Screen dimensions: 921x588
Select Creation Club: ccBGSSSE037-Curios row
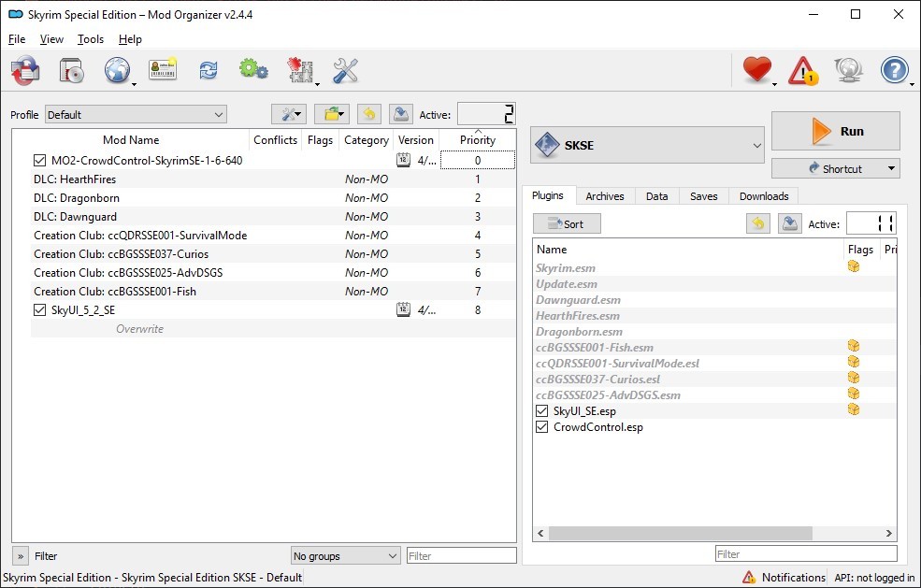pos(273,253)
